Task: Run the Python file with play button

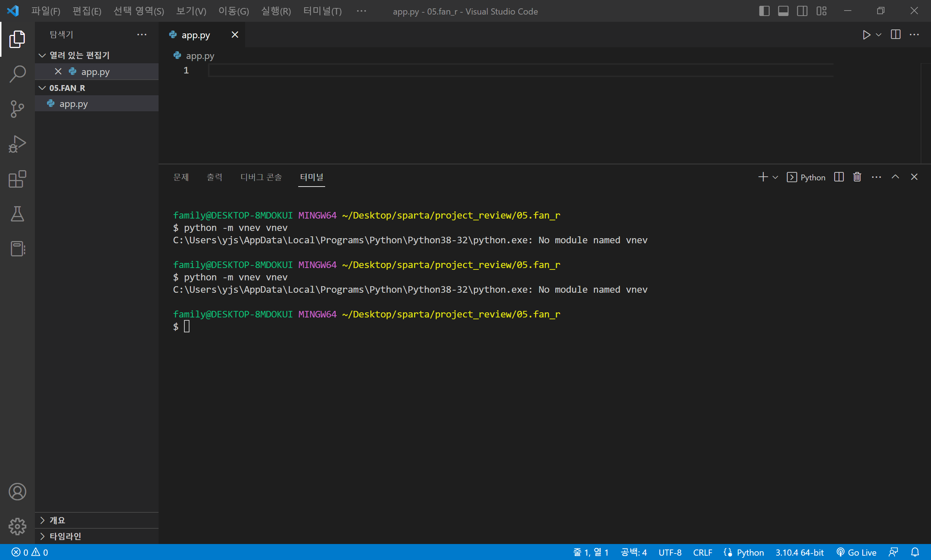Action: 867,35
